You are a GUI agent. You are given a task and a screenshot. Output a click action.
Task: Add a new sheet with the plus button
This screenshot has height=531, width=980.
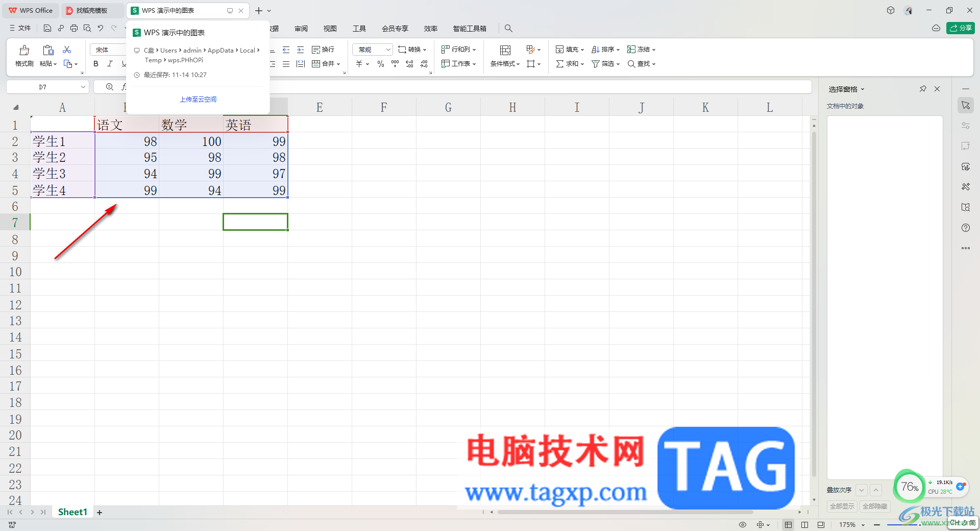click(100, 513)
